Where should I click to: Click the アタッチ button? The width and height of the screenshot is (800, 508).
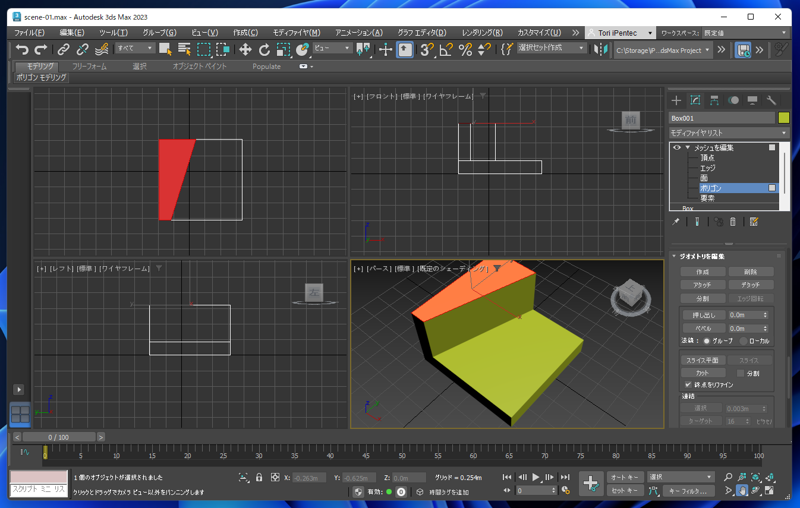(702, 285)
